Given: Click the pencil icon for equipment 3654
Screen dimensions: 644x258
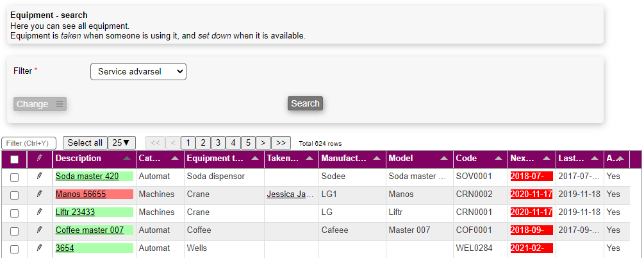Looking at the screenshot, I should [x=39, y=248].
